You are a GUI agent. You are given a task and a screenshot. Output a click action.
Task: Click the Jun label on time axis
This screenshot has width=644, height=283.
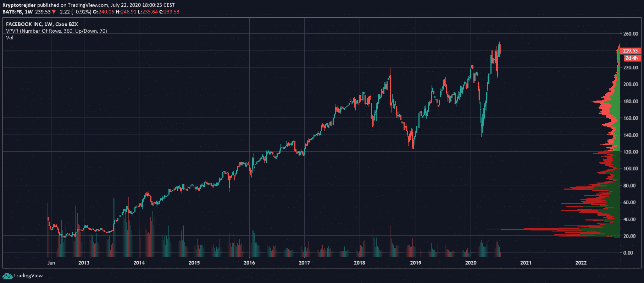(51, 263)
